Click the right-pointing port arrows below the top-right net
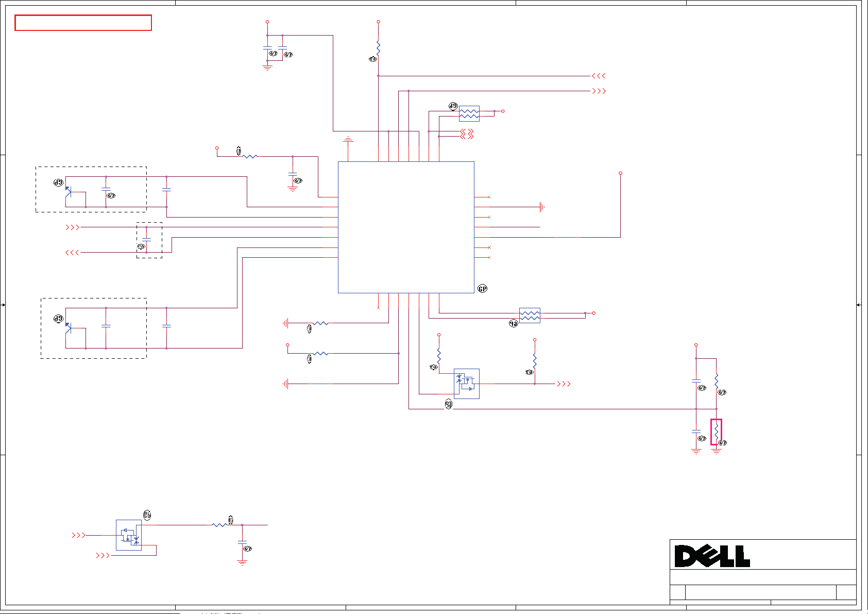The image size is (868, 614). (599, 91)
